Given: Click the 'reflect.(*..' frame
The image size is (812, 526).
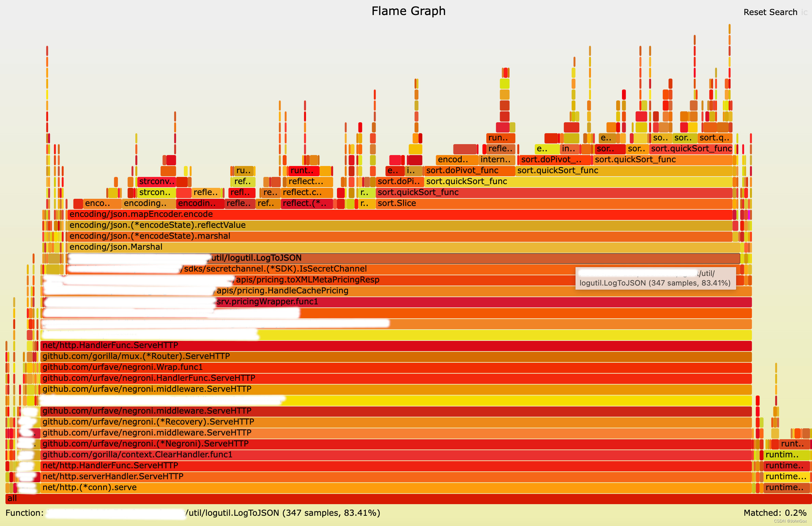Looking at the screenshot, I should [307, 203].
